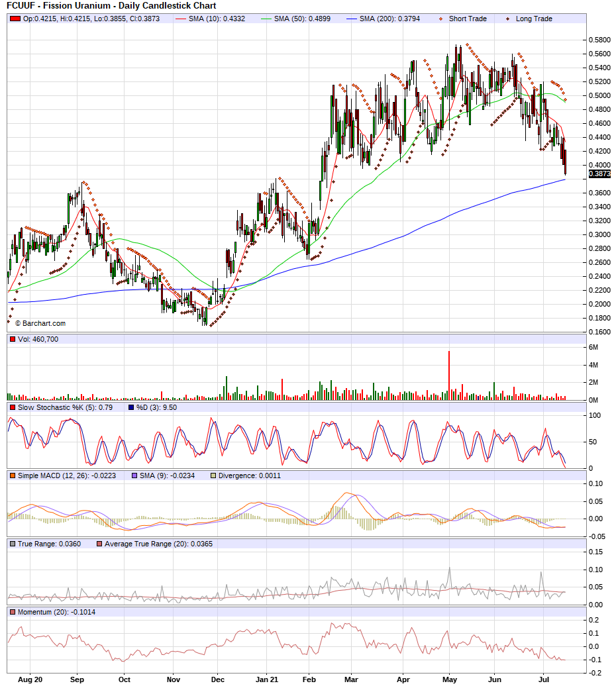
Task: Click the Average True Range legend swatch
Action: point(99,544)
